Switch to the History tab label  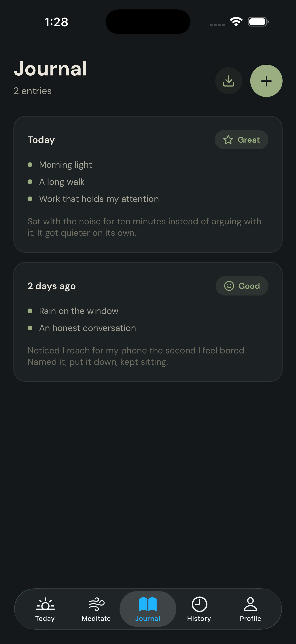click(199, 618)
